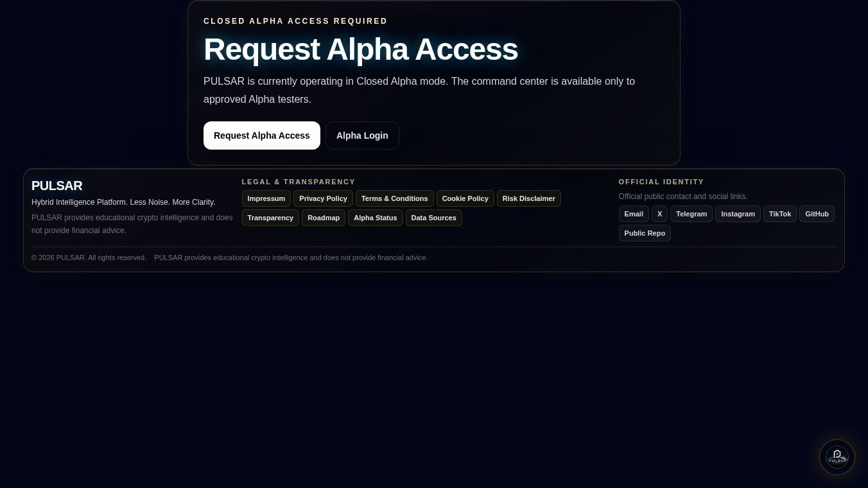Viewport: 868px width, 488px height.
Task: Open the Alpha Login button
Action: [x=362, y=135]
